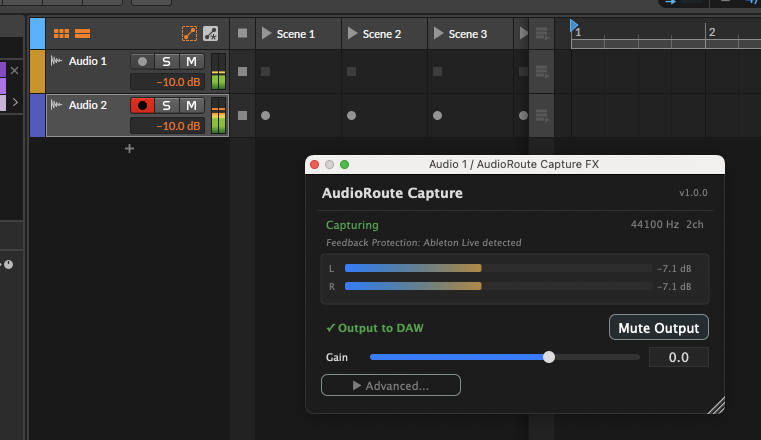Click Audio 1 orange color strip
The height and width of the screenshot is (440, 761).
point(37,71)
